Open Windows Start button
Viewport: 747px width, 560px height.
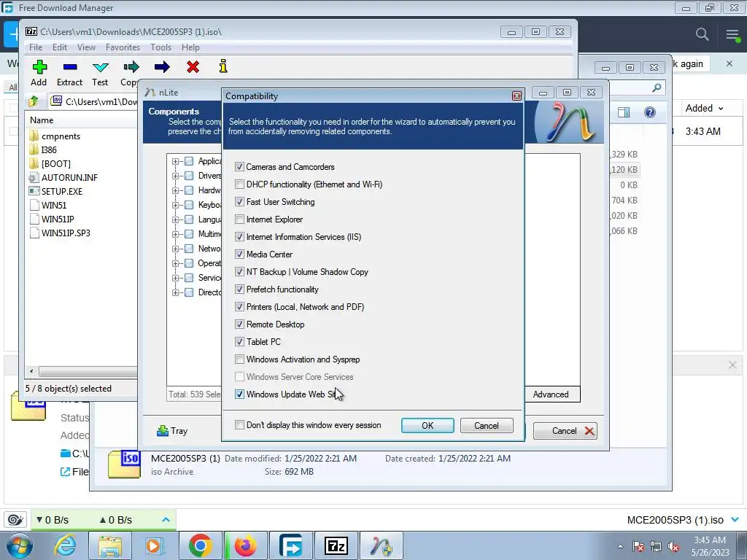(x=20, y=546)
